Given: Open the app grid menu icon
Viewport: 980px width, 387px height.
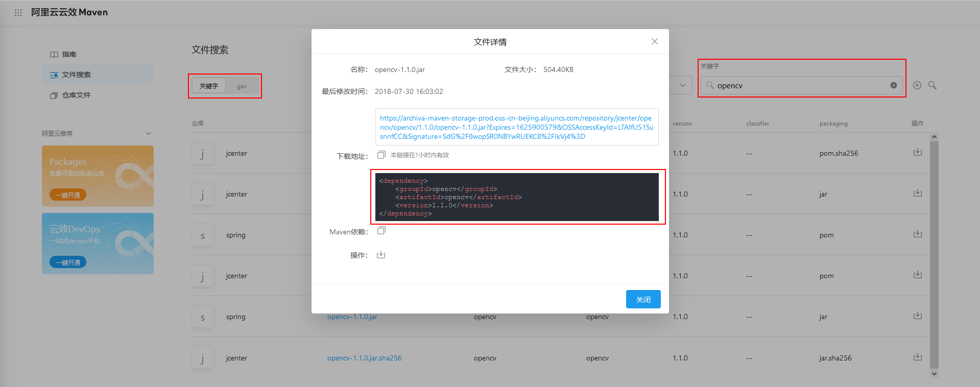Looking at the screenshot, I should click(18, 13).
